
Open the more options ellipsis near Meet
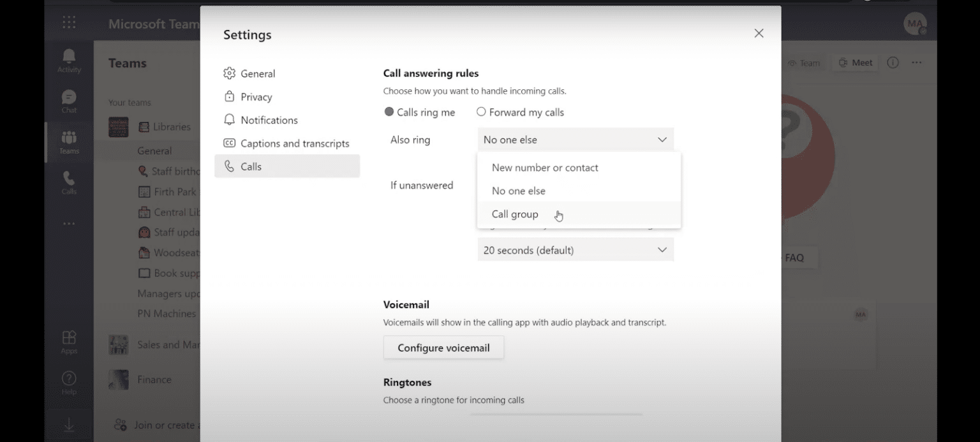pos(917,63)
